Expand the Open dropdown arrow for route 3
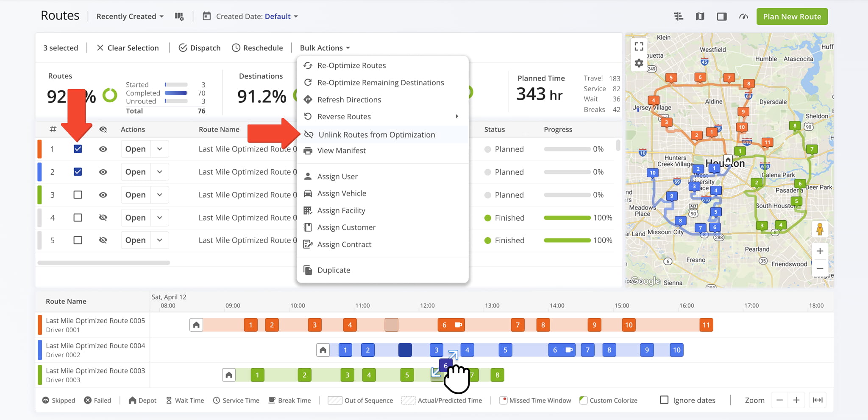Image resolution: width=868 pixels, height=420 pixels. point(160,195)
